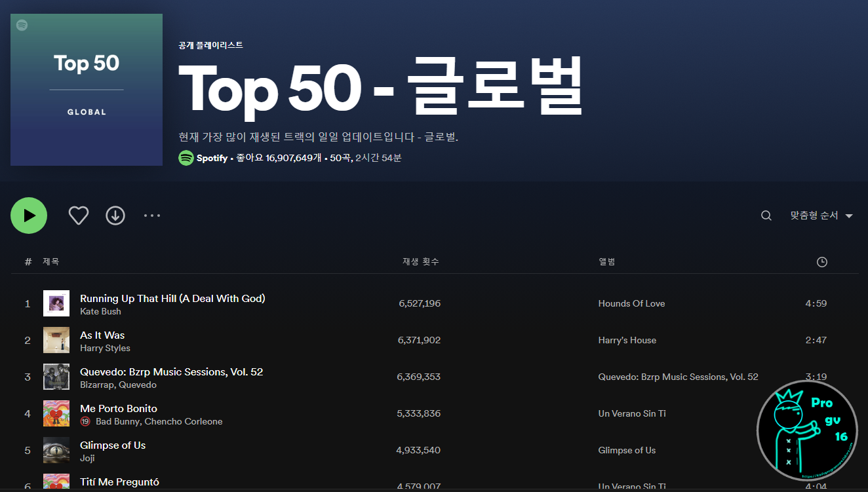
Task: Open artist Bizarrap
Action: [96, 385]
